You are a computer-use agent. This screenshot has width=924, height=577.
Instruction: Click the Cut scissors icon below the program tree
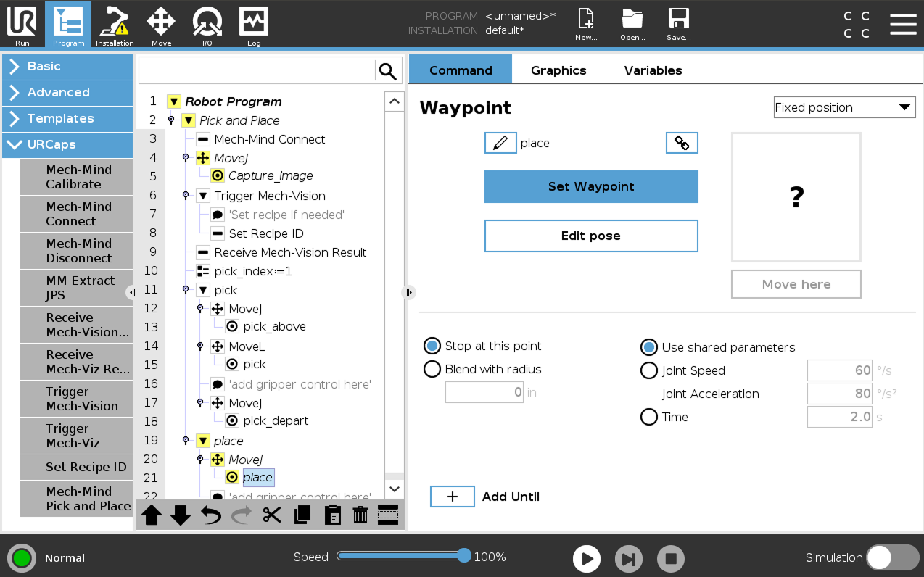[x=272, y=515]
